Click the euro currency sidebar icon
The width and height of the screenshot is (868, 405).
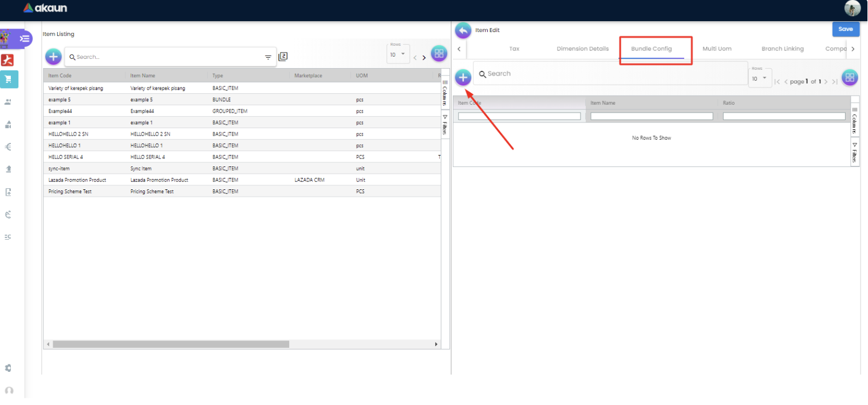pyautogui.click(x=9, y=146)
